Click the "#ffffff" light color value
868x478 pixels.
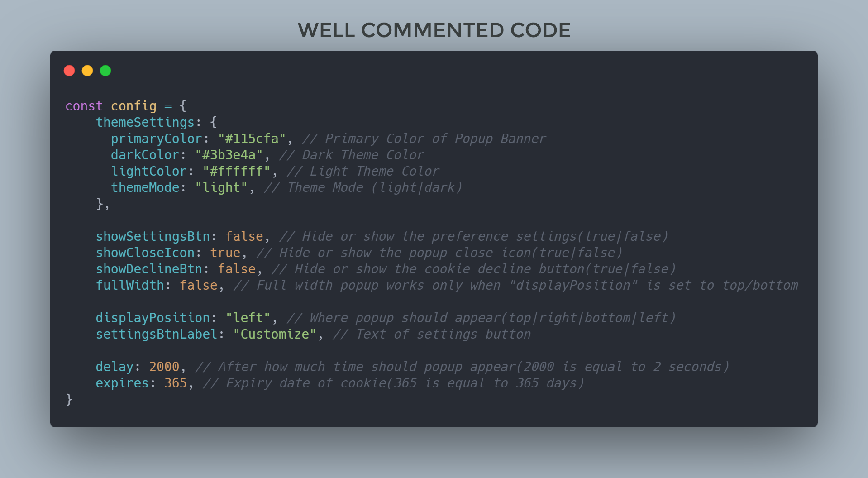click(237, 171)
